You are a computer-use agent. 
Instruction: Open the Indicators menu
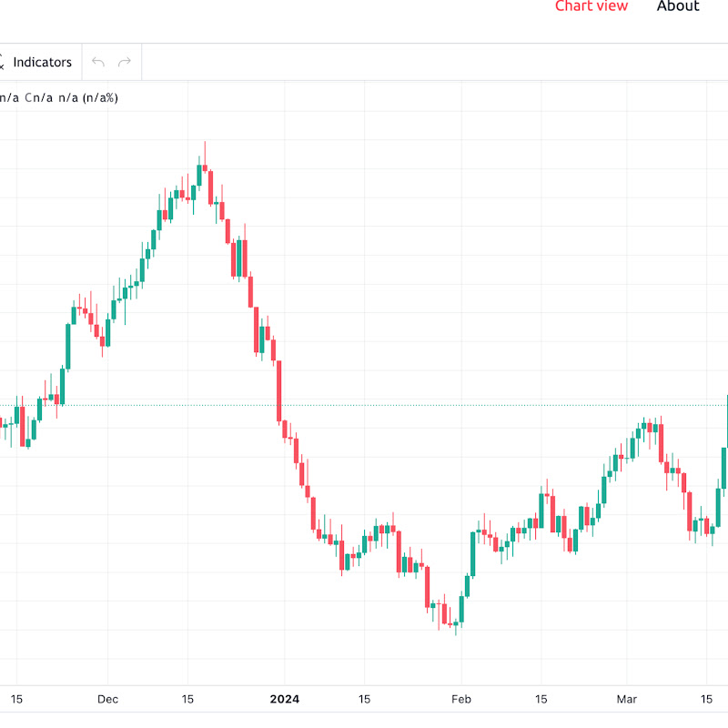pos(42,62)
